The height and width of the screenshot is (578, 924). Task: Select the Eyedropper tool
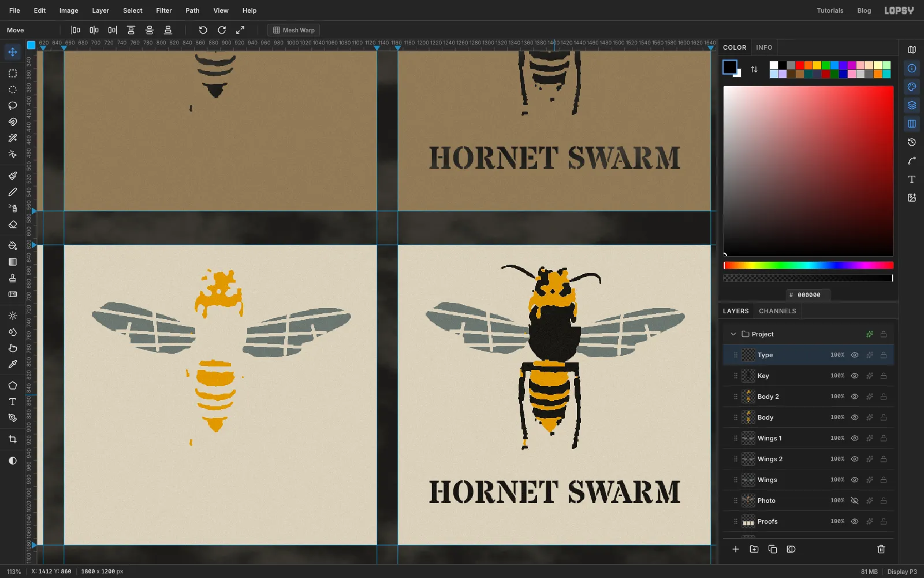12,364
